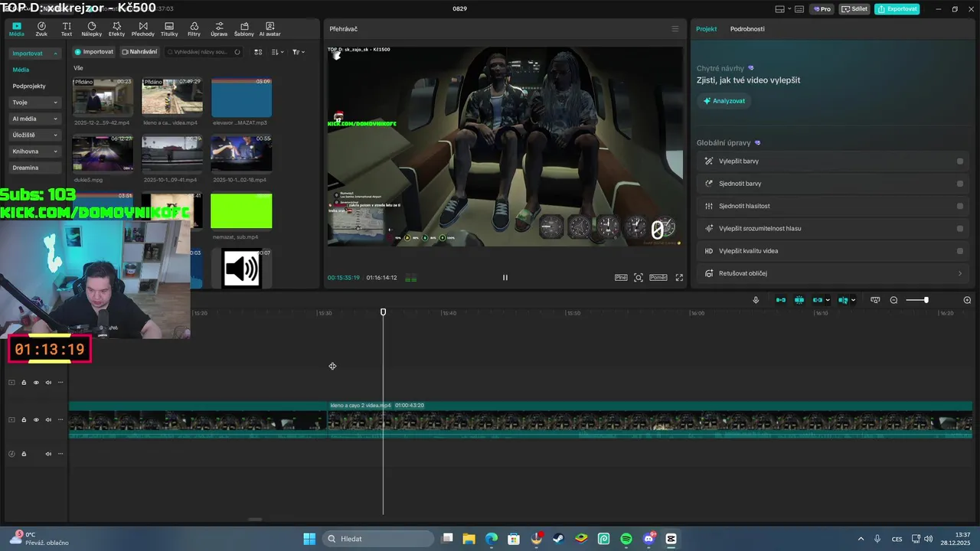Toggle the Sjednotit barvy checkbox
The image size is (980, 551).
tap(960, 184)
